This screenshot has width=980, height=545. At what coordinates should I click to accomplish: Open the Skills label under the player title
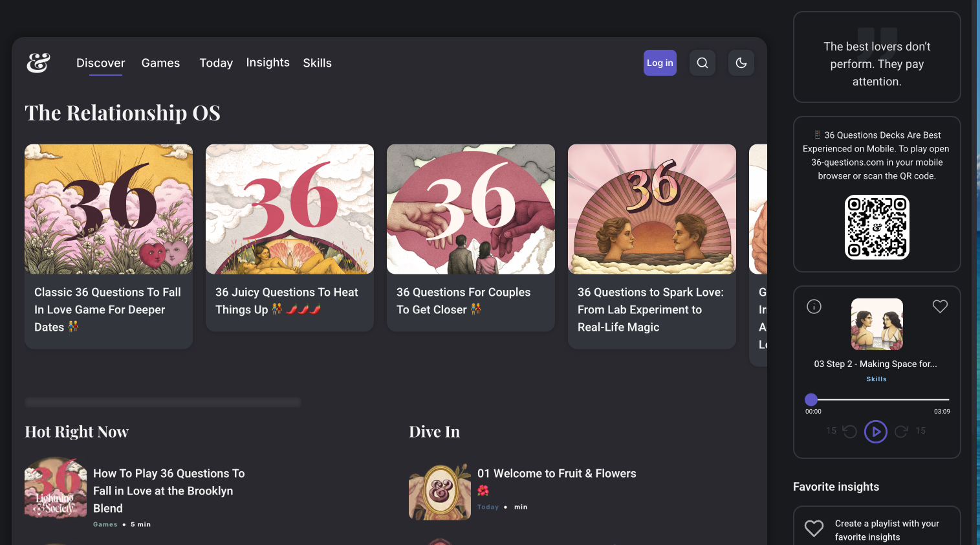pyautogui.click(x=877, y=379)
